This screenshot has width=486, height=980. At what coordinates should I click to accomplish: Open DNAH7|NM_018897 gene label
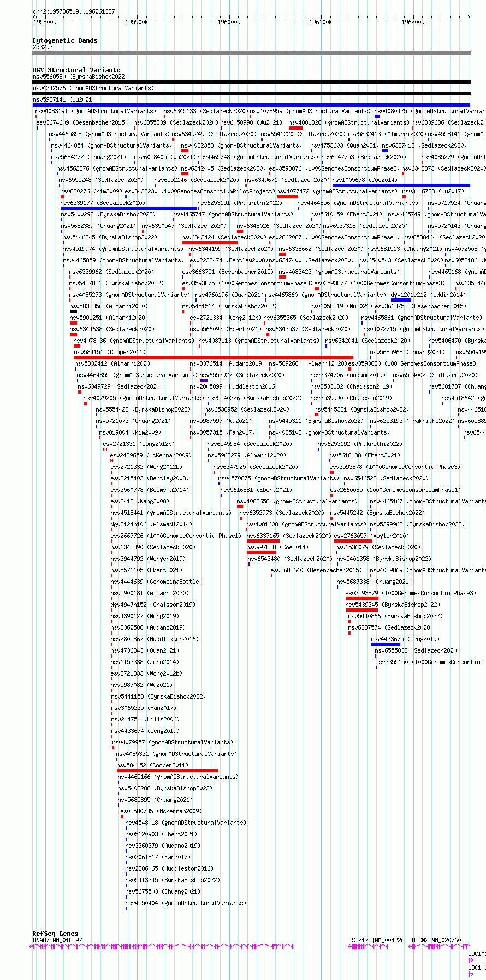tap(57, 941)
